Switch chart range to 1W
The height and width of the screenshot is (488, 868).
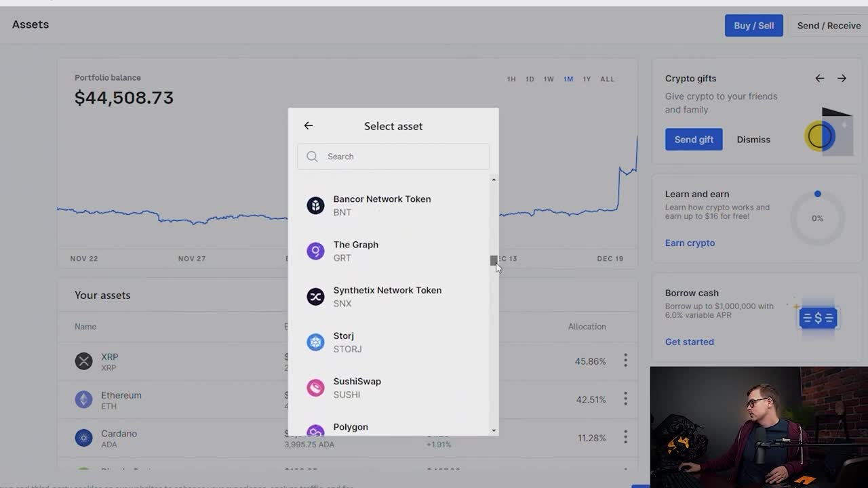(x=549, y=79)
